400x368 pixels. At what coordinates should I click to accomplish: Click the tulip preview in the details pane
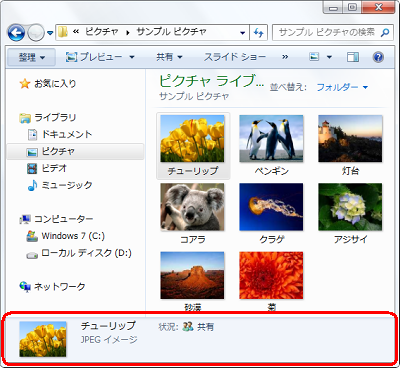click(x=43, y=339)
